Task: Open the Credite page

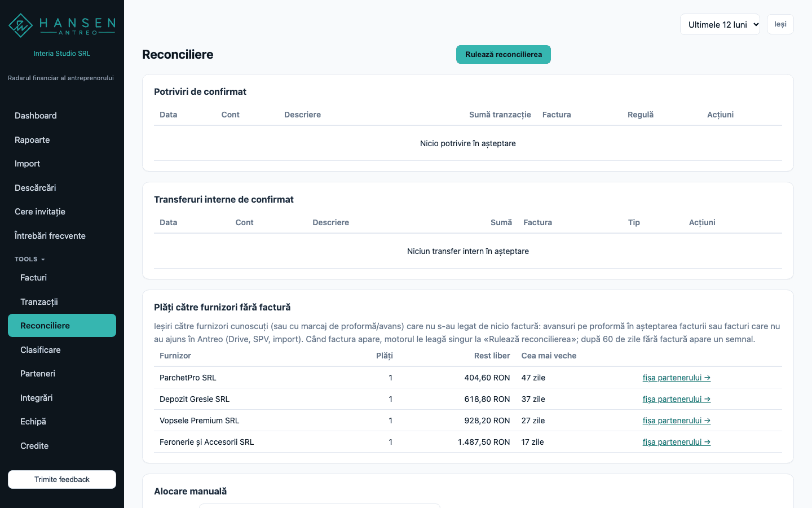Action: point(62,446)
